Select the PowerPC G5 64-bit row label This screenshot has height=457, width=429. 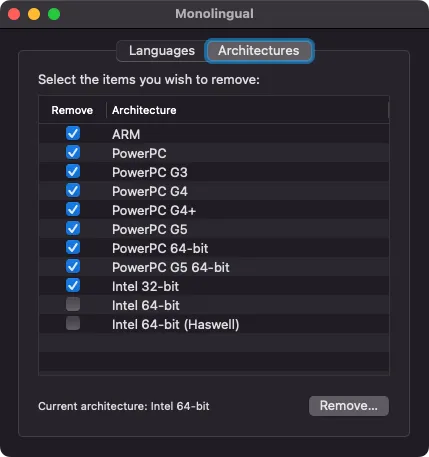pyautogui.click(x=171, y=267)
